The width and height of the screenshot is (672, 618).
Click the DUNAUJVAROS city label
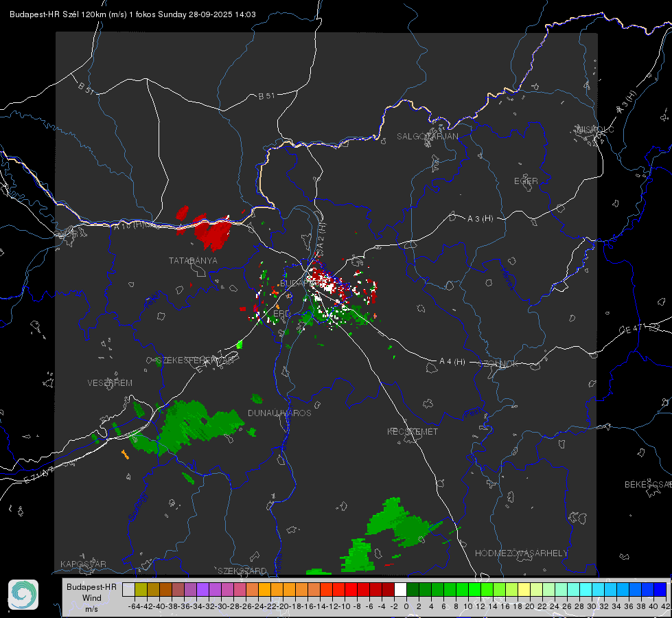pos(279,413)
